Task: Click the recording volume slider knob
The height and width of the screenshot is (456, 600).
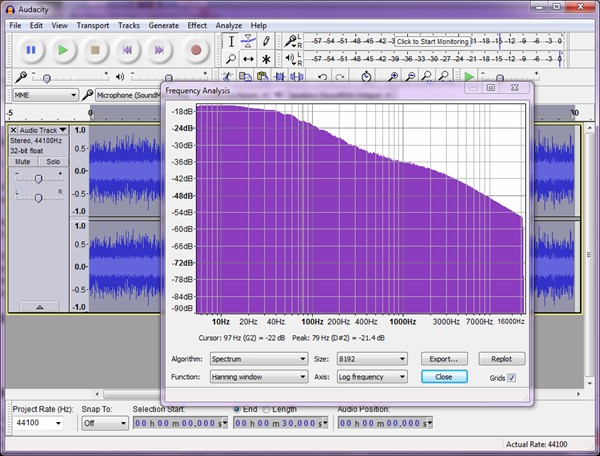Action: coord(47,78)
